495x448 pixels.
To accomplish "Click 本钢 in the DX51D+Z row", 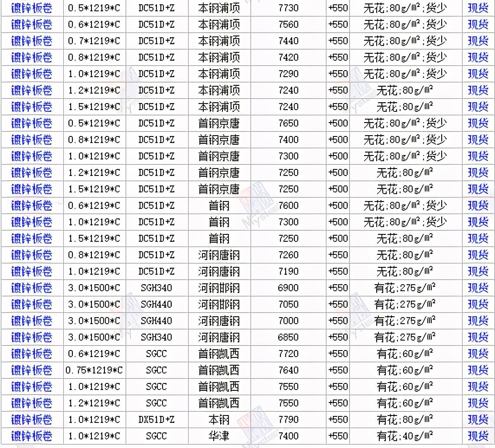I will 219,419.
